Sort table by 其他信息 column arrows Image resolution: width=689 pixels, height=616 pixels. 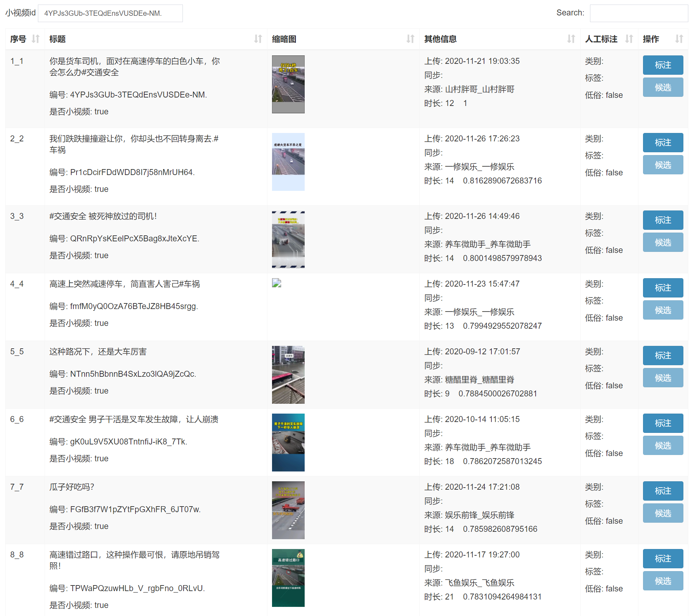click(x=571, y=39)
